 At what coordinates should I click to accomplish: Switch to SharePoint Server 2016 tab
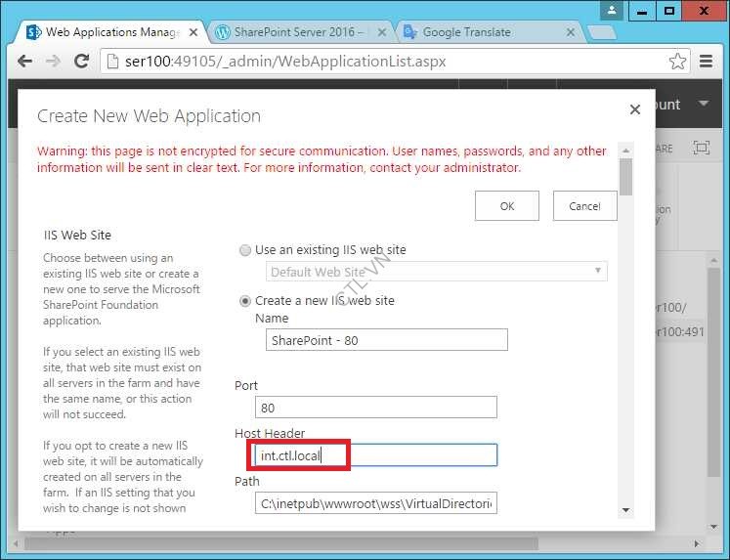294,32
